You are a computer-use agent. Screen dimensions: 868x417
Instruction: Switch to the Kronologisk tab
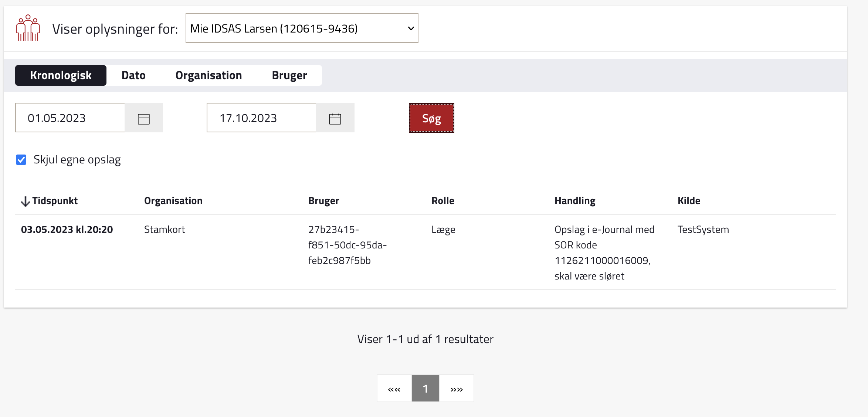pos(61,75)
